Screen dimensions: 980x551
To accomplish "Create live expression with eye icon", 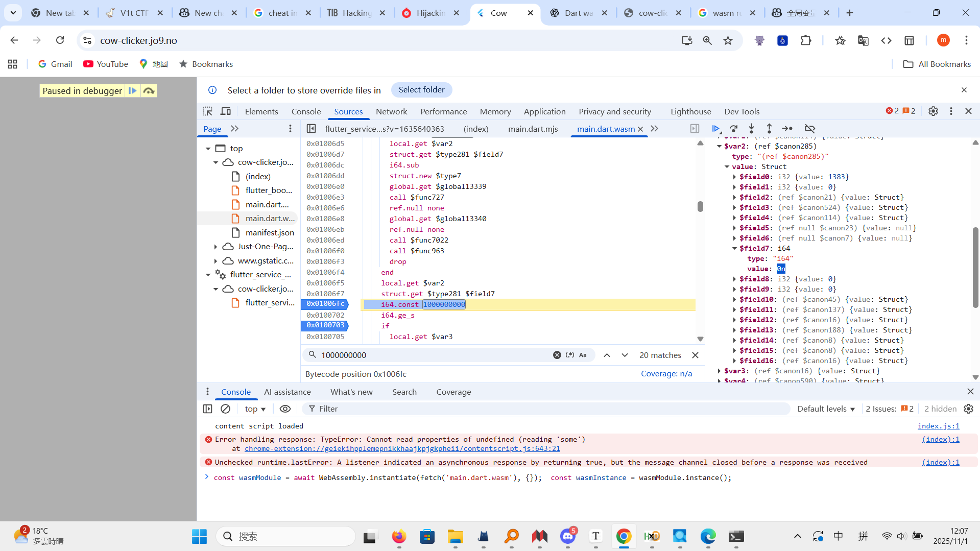I will tap(285, 409).
